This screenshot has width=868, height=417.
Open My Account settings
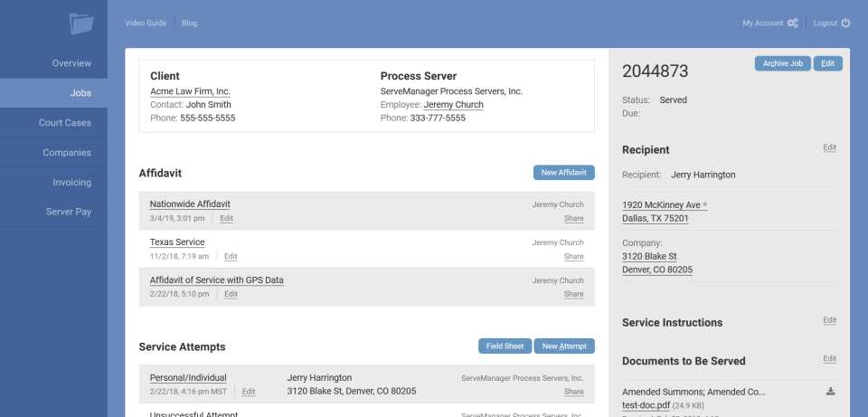click(x=763, y=24)
